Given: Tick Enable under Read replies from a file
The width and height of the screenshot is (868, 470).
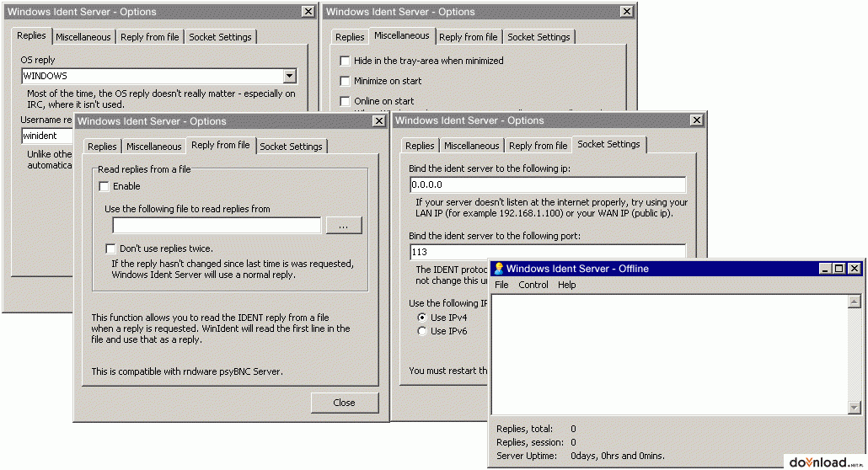Looking at the screenshot, I should coord(104,186).
